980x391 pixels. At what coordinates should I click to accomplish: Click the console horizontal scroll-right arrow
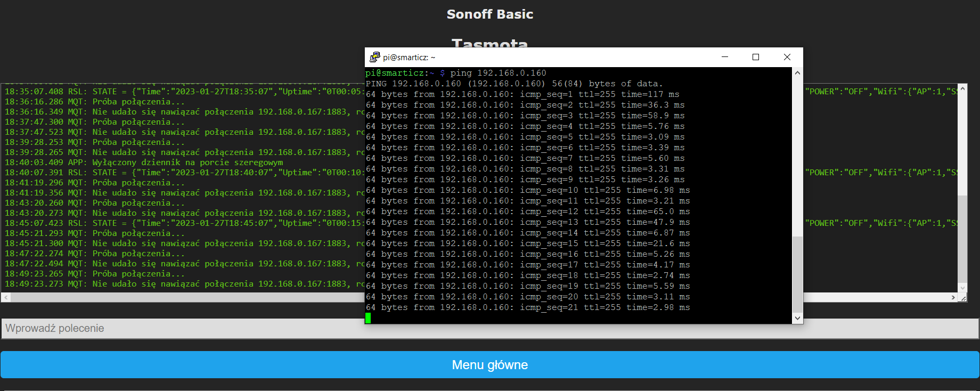pyautogui.click(x=953, y=298)
